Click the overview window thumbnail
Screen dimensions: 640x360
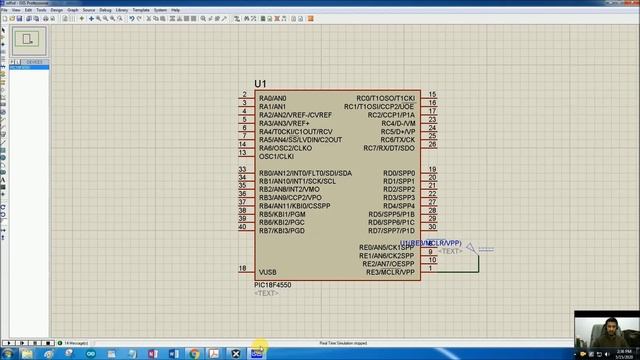coord(29,41)
